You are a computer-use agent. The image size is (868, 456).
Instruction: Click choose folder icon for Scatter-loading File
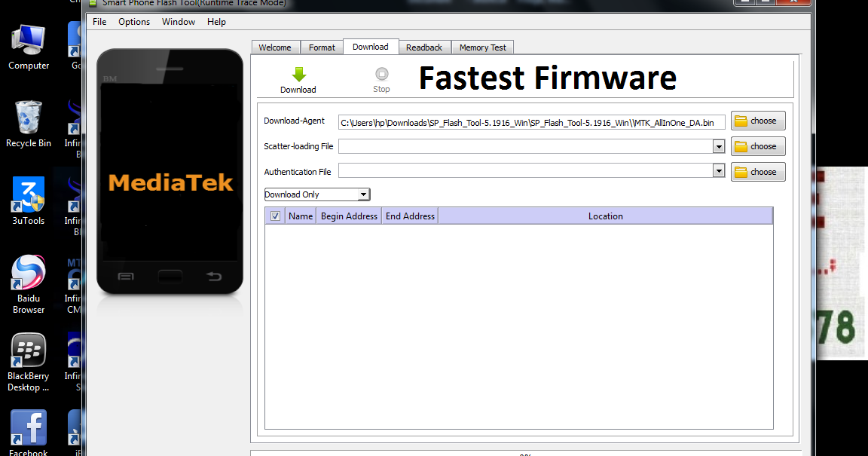(757, 145)
